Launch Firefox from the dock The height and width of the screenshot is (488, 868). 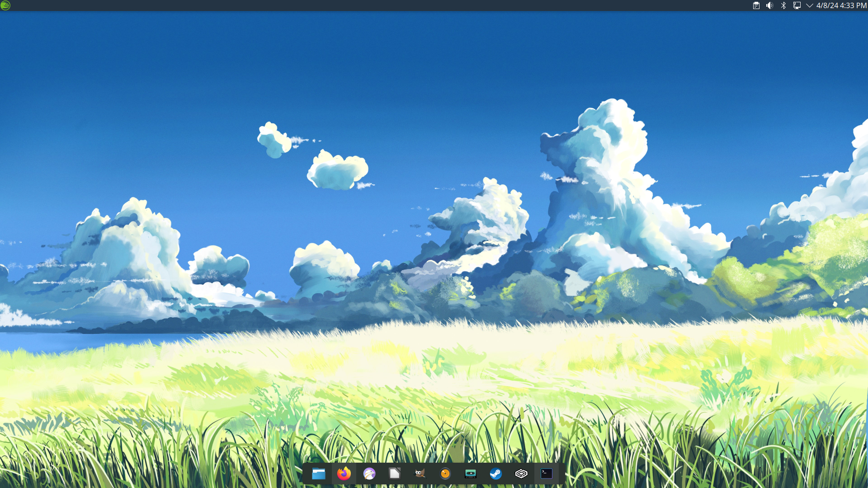[x=344, y=474]
